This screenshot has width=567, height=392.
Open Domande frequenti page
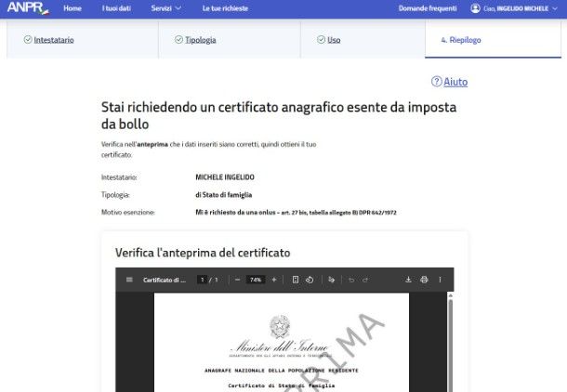point(428,8)
